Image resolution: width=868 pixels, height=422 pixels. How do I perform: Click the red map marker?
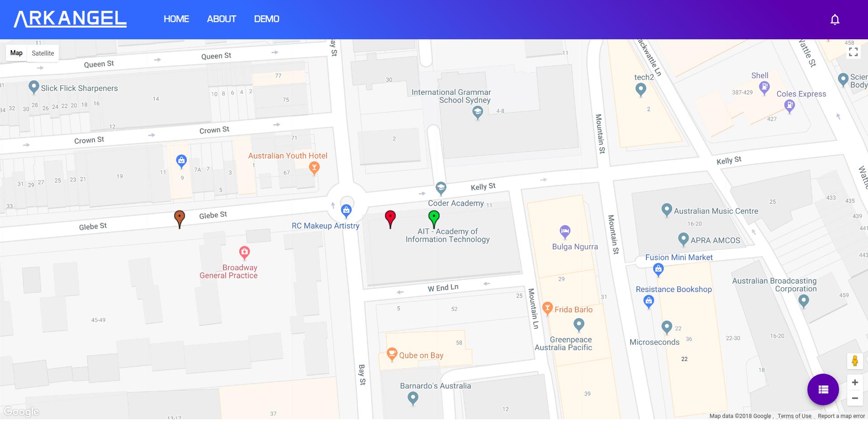[390, 219]
